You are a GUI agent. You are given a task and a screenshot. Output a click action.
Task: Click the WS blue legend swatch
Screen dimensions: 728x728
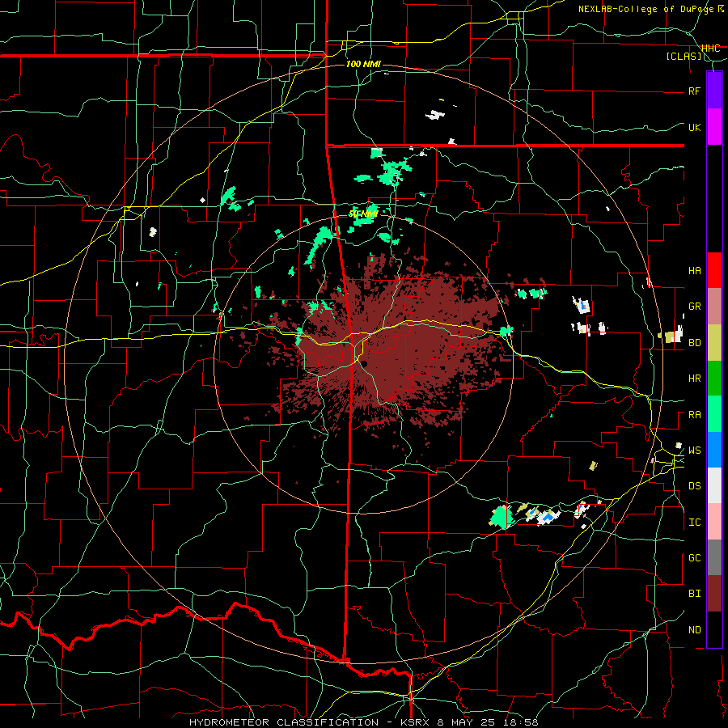pos(714,450)
